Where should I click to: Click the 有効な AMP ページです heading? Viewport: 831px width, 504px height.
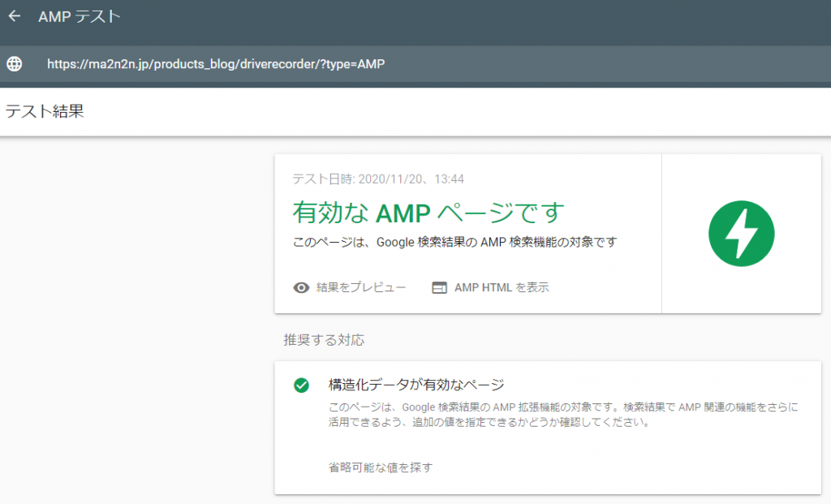[428, 213]
